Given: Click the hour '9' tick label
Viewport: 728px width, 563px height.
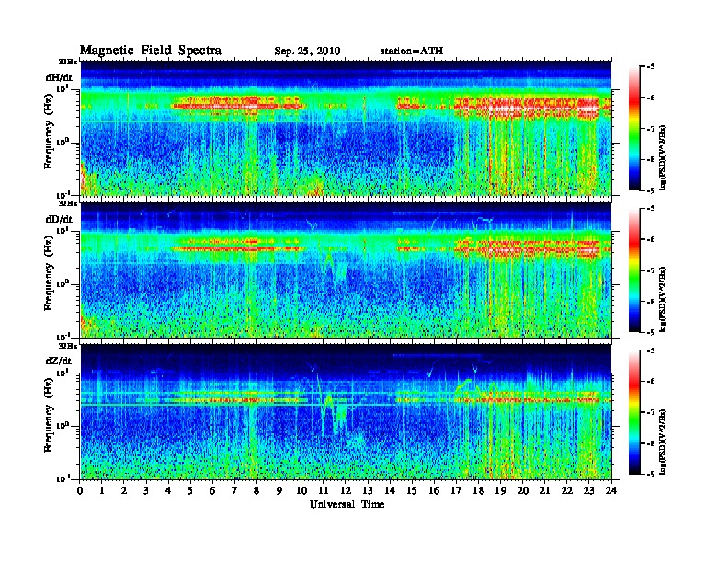Looking at the screenshot, I should point(279,490).
